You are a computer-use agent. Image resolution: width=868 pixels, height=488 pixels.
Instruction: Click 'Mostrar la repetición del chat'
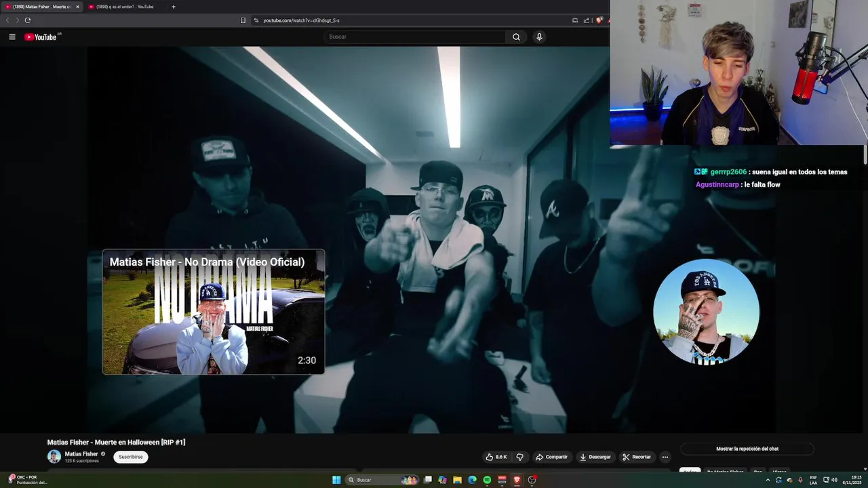point(747,449)
